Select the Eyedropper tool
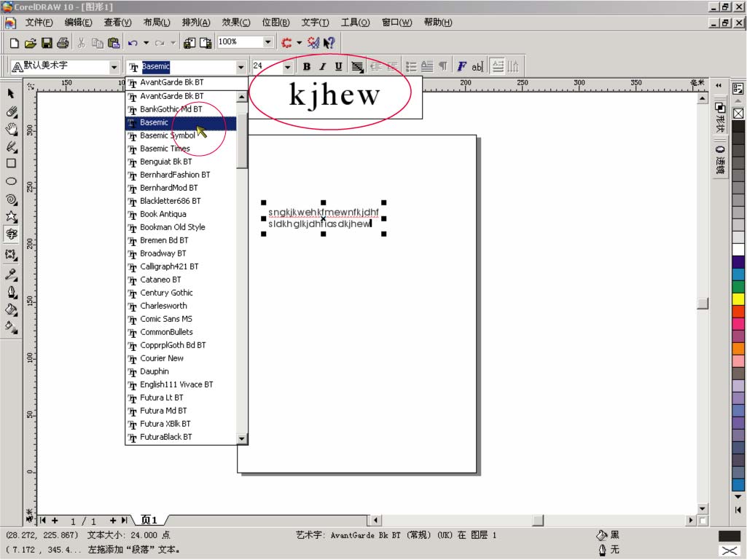The height and width of the screenshot is (560, 747). click(x=12, y=274)
